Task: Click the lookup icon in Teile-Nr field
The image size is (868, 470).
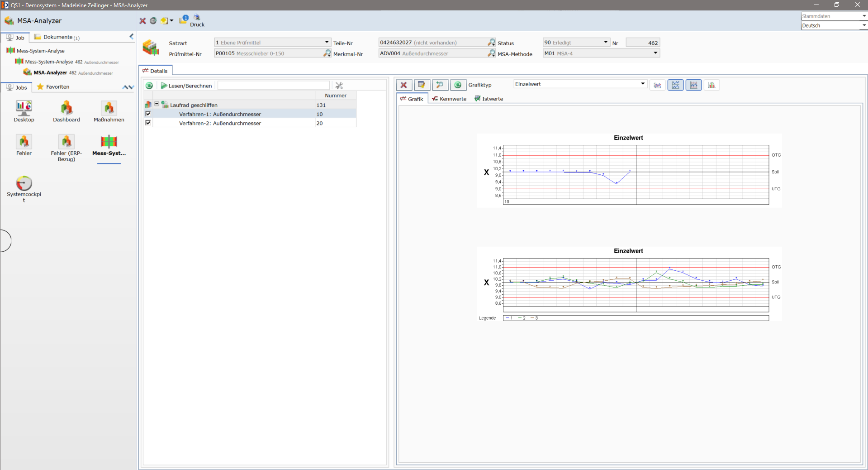Action: (492, 42)
